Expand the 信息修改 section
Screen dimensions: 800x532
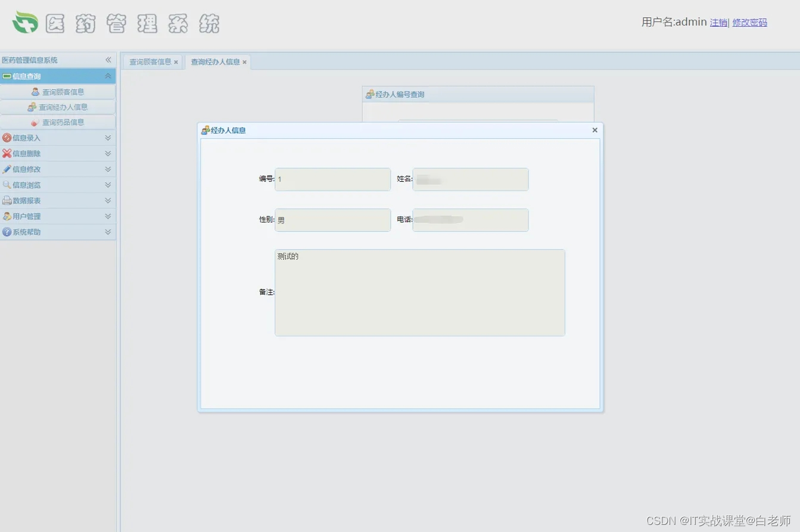tap(108, 169)
